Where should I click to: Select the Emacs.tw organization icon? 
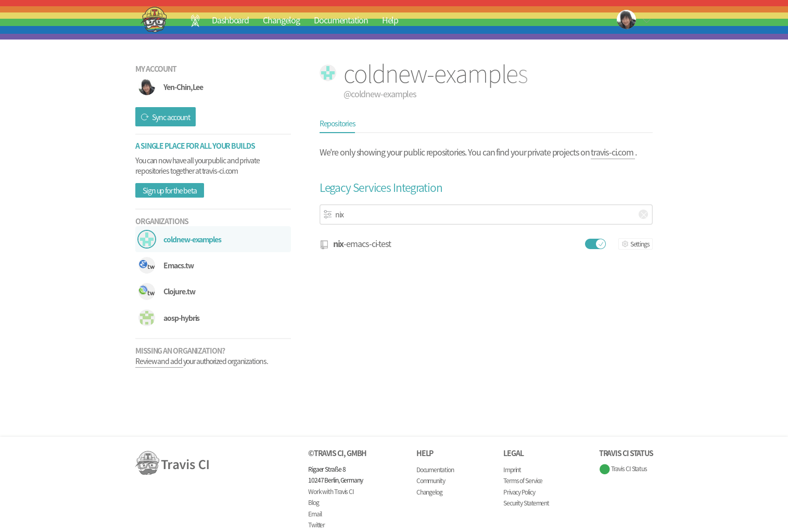tap(147, 265)
